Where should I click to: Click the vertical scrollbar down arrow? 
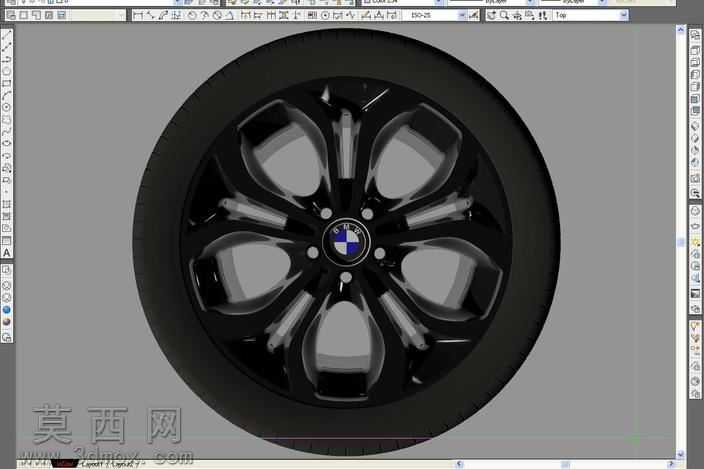point(681,454)
